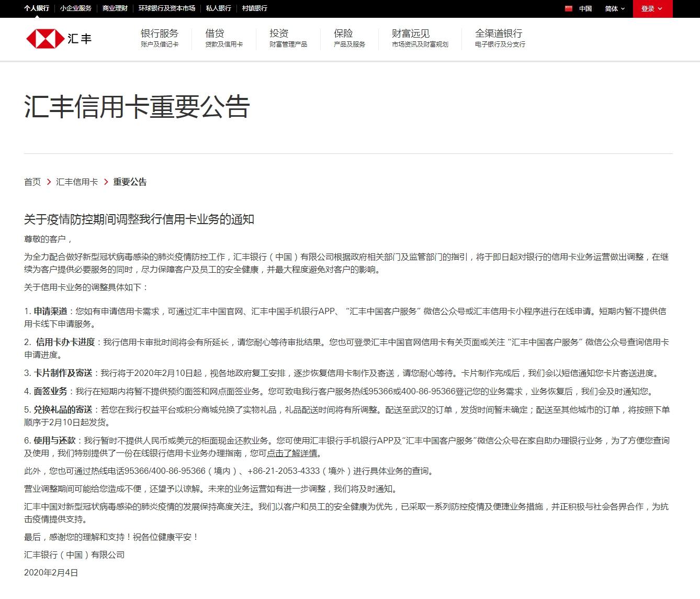Image resolution: width=700 pixels, height=599 pixels.
Task: Click the China flag icon
Action: click(x=569, y=8)
